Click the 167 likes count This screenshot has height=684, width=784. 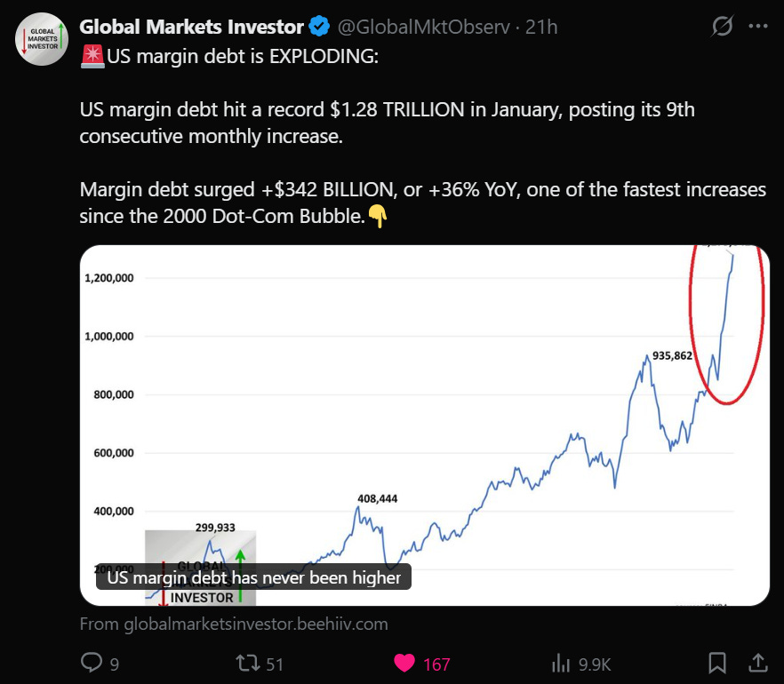pyautogui.click(x=436, y=664)
